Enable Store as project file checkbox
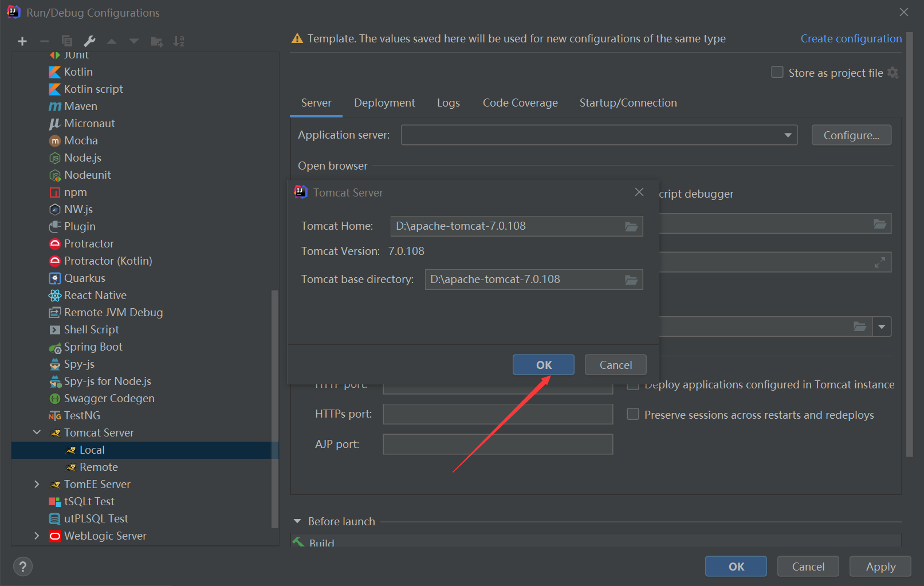Viewport: 924px width, 586px height. coord(777,72)
